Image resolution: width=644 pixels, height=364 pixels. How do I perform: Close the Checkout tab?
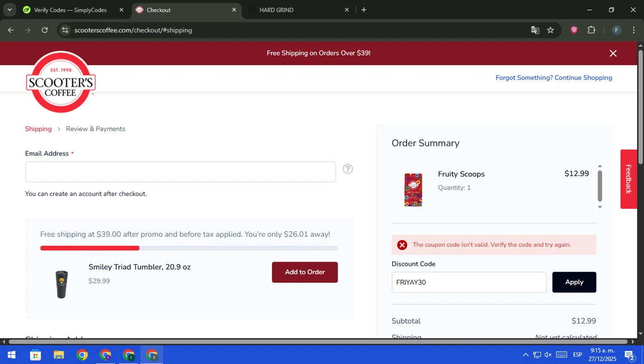tap(234, 10)
